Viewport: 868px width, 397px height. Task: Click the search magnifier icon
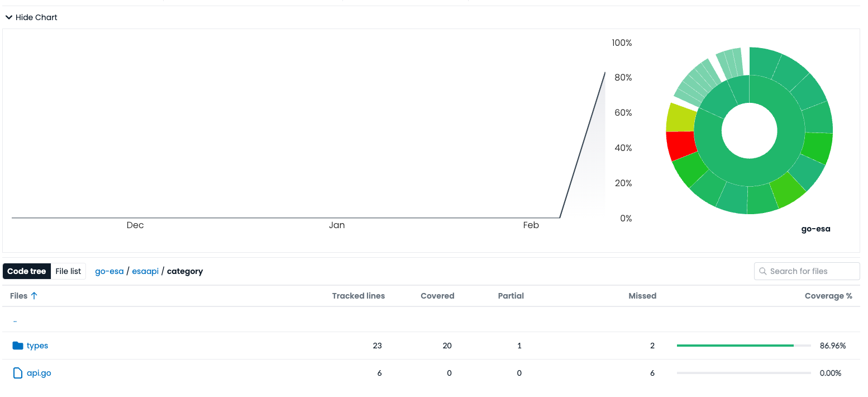pyautogui.click(x=763, y=271)
